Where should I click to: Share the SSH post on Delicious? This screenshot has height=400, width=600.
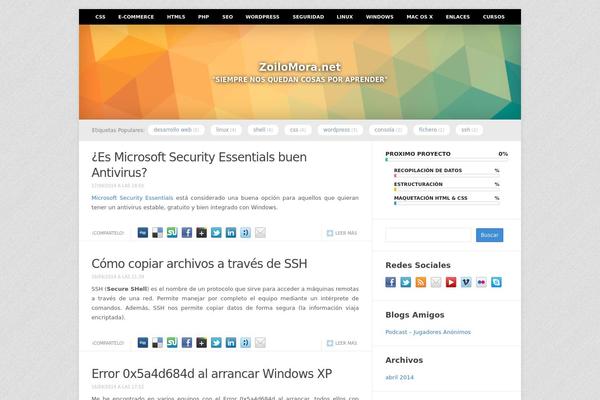pos(157,343)
